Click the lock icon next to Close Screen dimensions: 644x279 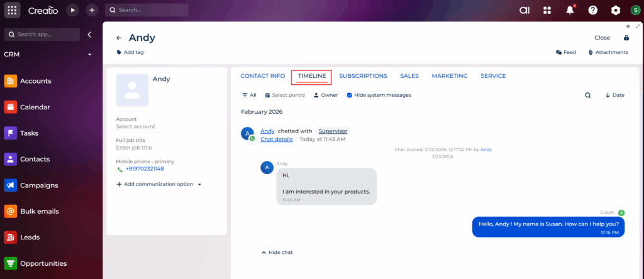626,38
